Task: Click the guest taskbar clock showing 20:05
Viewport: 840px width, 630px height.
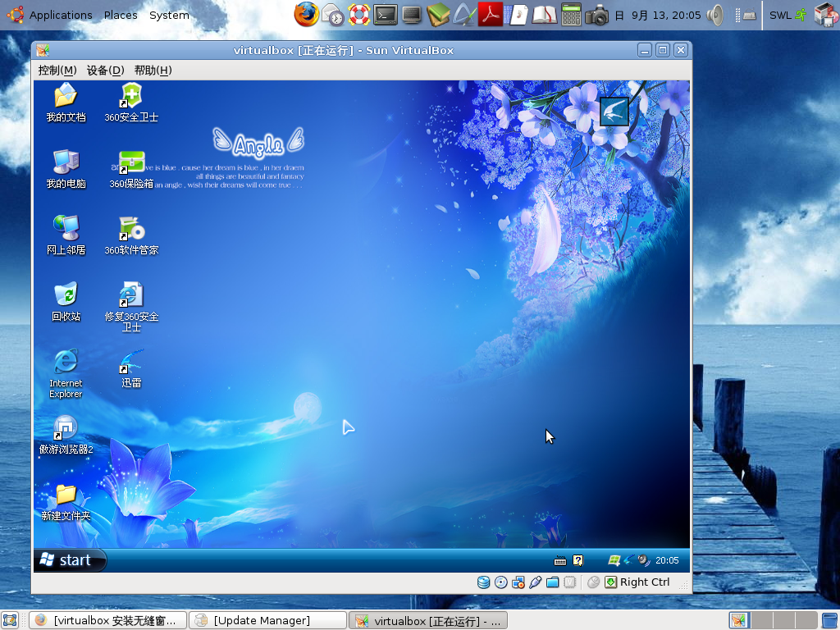Action: [667, 560]
